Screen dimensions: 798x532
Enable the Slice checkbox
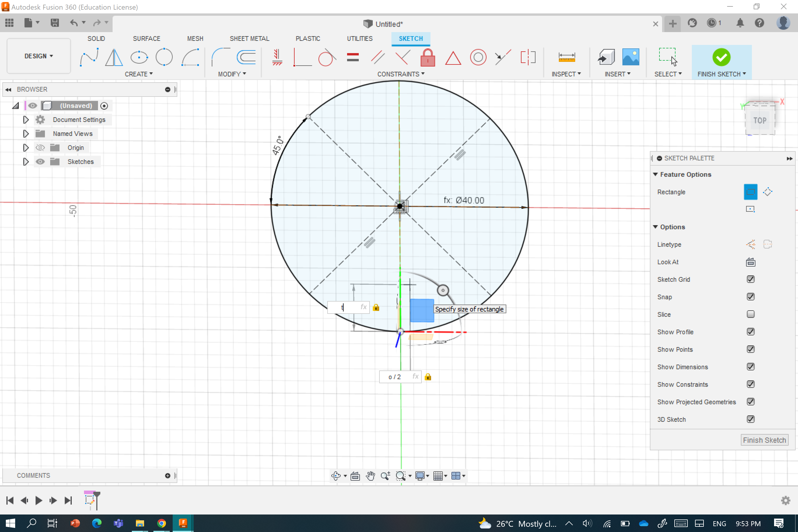point(750,314)
